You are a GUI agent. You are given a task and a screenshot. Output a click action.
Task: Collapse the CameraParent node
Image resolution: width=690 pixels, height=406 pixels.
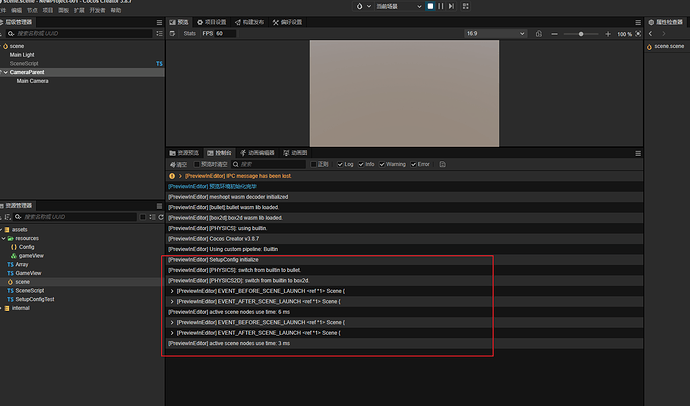[x=6, y=72]
